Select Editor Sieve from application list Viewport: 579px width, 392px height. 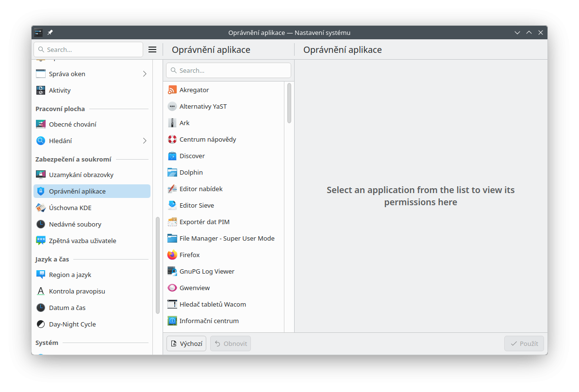(197, 205)
